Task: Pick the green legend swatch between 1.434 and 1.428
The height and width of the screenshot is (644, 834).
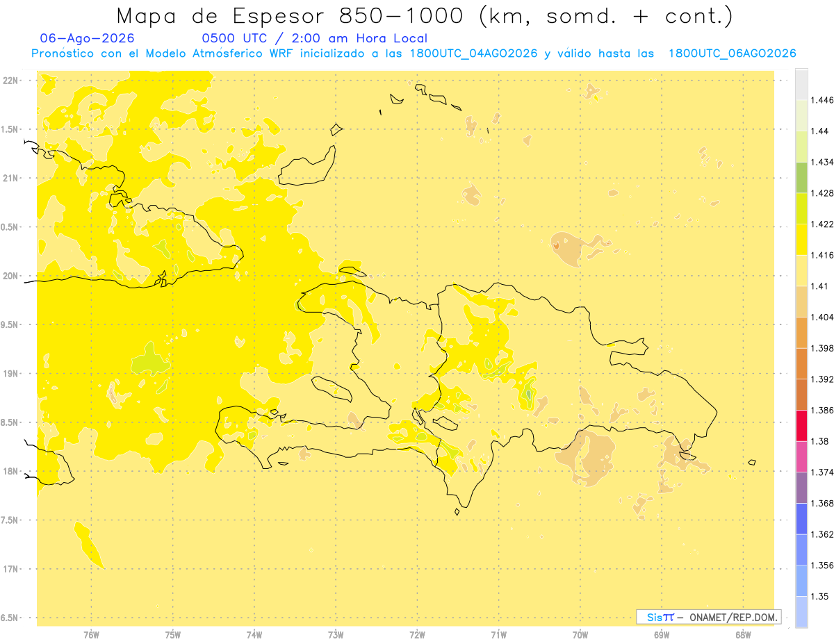Action: click(x=801, y=177)
